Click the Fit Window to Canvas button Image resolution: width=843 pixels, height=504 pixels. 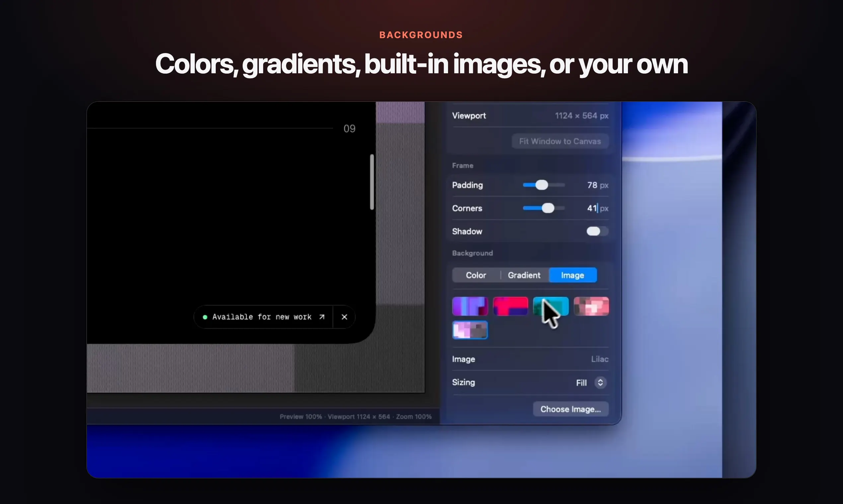pyautogui.click(x=560, y=141)
